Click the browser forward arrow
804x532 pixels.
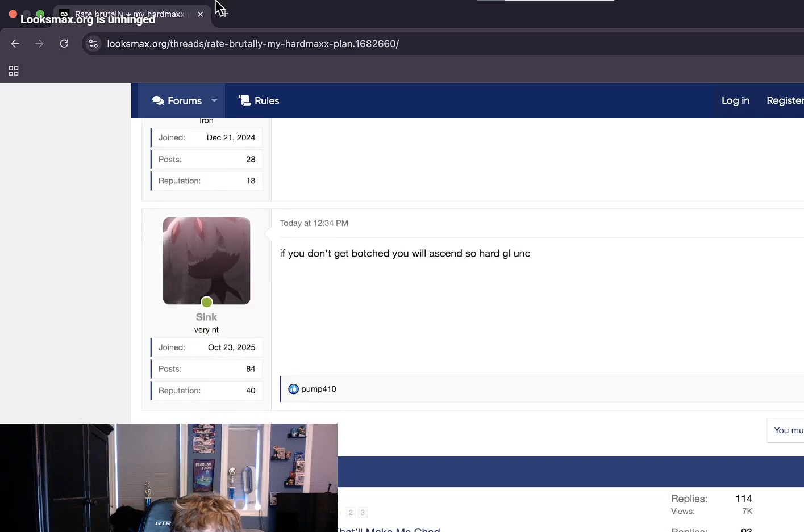39,44
